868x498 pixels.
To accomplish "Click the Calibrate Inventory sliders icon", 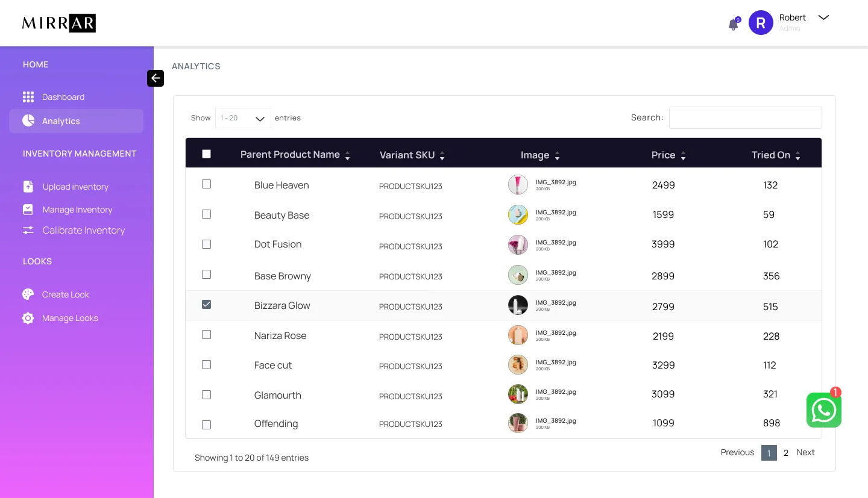I will (28, 230).
